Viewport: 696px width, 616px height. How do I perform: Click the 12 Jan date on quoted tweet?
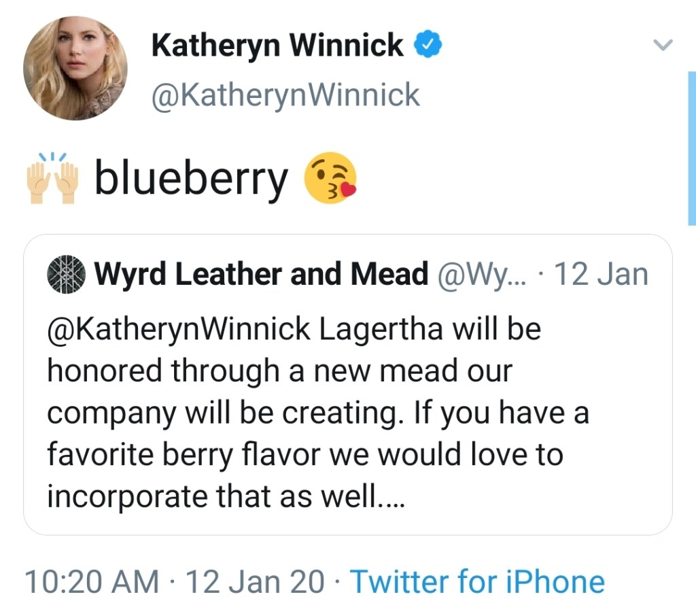601,275
